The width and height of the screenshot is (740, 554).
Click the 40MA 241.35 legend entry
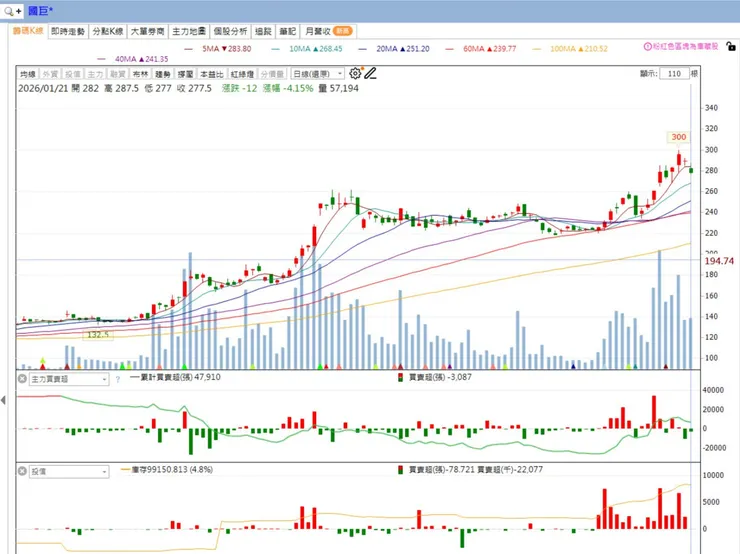tap(133, 59)
